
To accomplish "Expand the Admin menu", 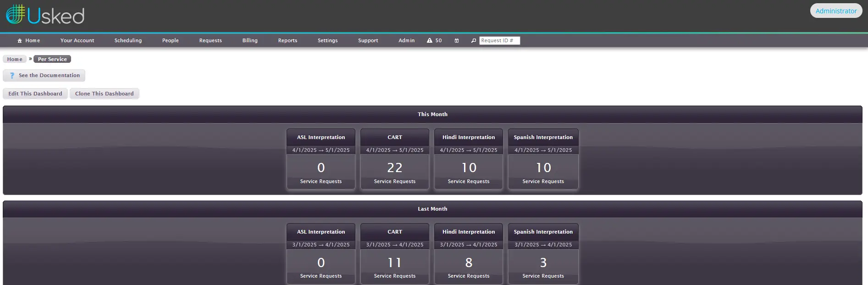I will 406,41.
